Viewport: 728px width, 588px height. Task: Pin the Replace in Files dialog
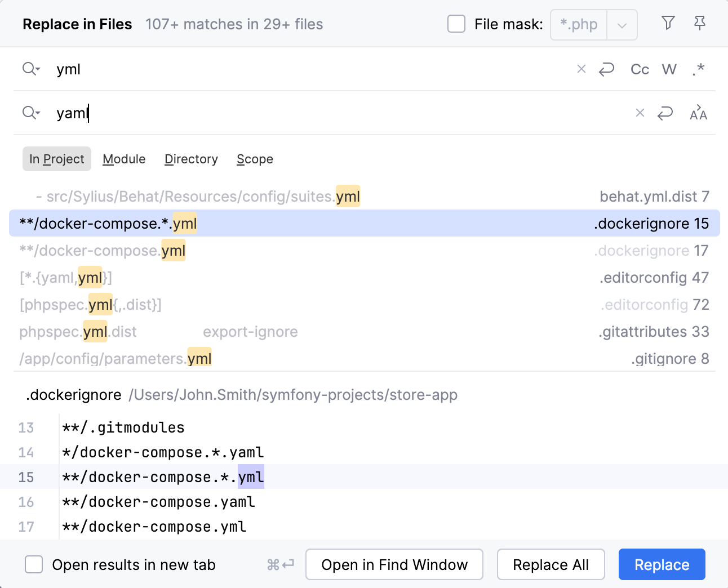coord(700,23)
